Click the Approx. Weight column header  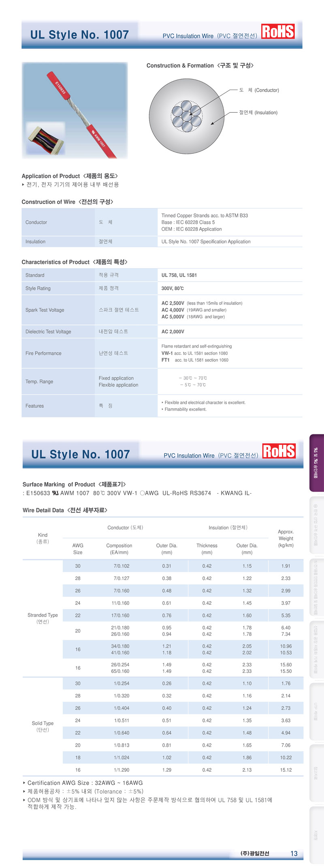[x=286, y=538]
